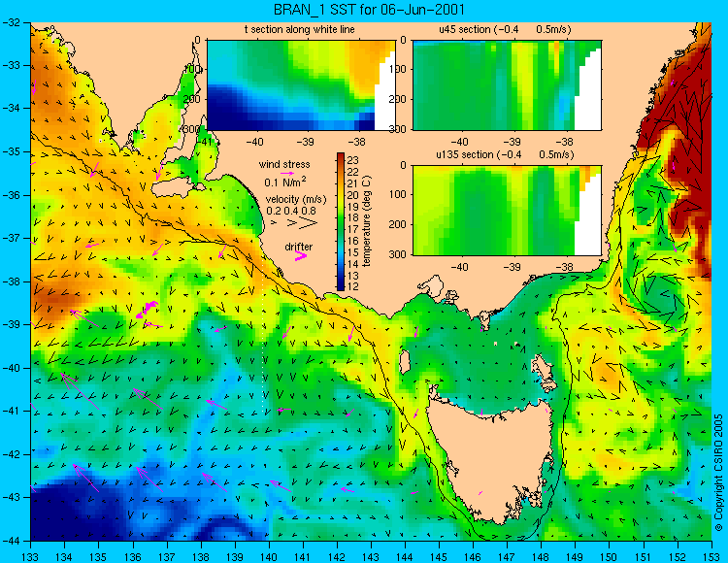Click the x-axis longitude label 147
The image size is (728, 563).
[507, 556]
